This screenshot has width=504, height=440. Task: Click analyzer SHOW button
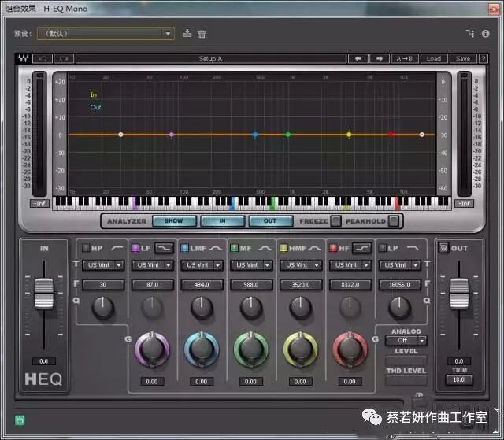pyautogui.click(x=174, y=221)
